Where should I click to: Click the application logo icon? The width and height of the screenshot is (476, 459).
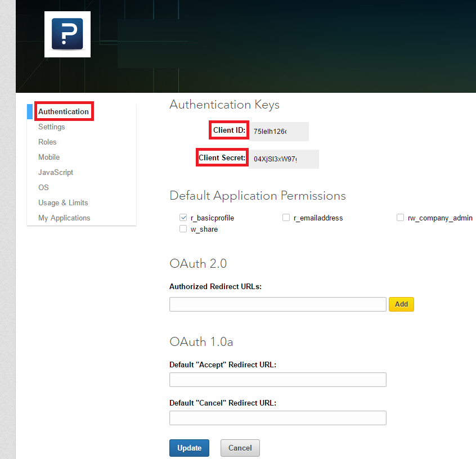67,34
